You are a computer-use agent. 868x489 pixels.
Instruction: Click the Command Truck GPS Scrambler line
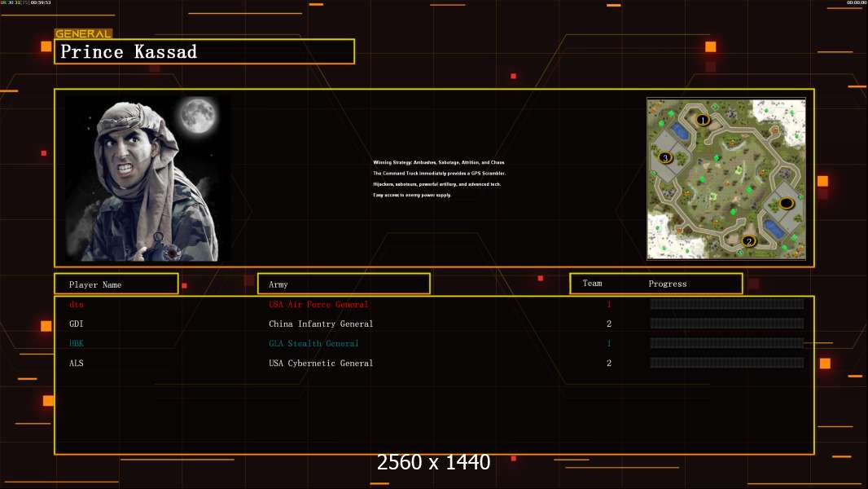pyautogui.click(x=439, y=174)
